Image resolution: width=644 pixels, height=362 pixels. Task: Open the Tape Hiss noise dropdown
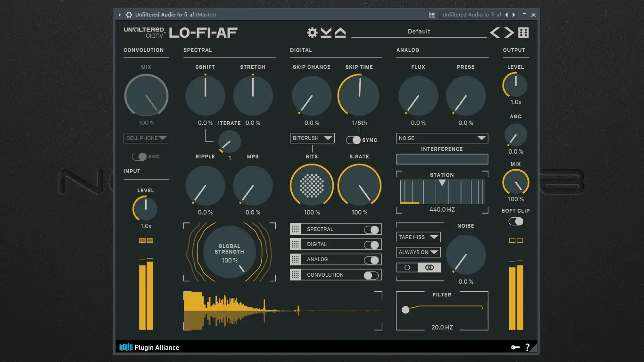tap(419, 237)
